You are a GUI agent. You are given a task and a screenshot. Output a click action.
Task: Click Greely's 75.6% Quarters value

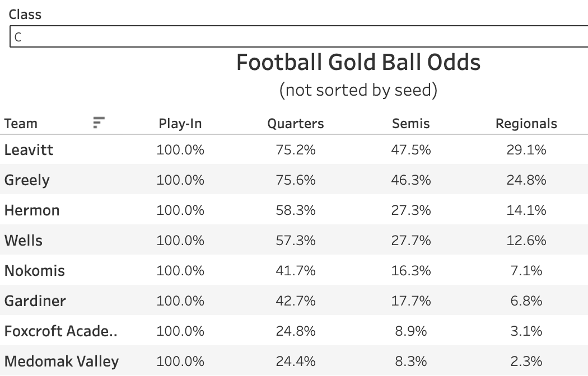295,180
